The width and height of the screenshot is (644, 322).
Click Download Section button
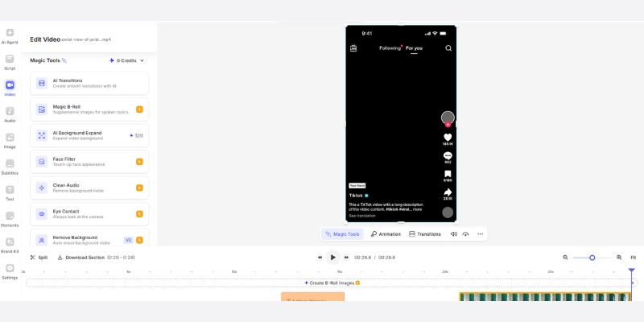pos(96,258)
